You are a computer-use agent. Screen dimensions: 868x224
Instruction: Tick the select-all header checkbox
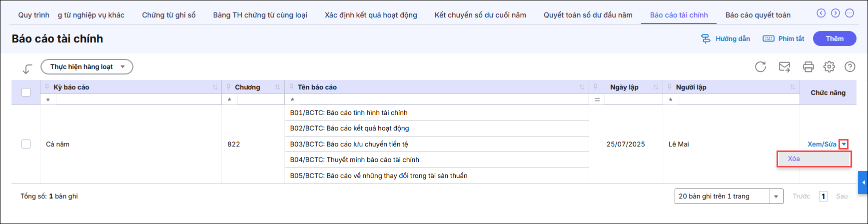26,92
